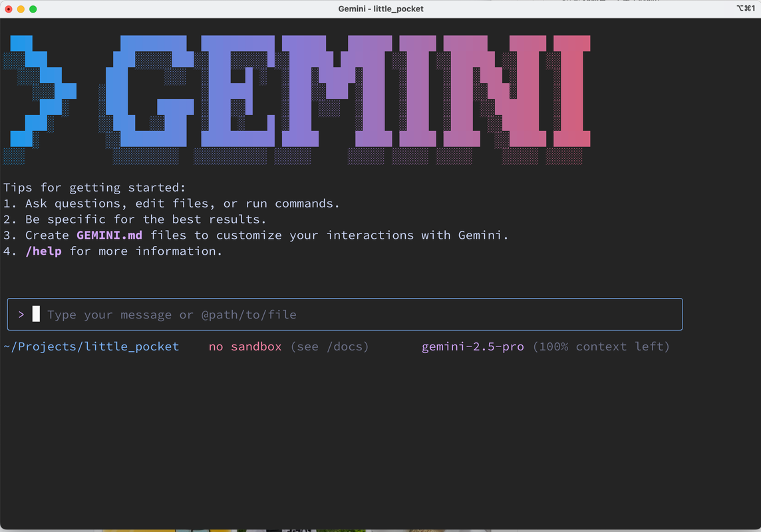Click the tip 'Ask questions, edit files, or run commands.'
Viewport: 761px width, 532px height.
pyautogui.click(x=182, y=203)
